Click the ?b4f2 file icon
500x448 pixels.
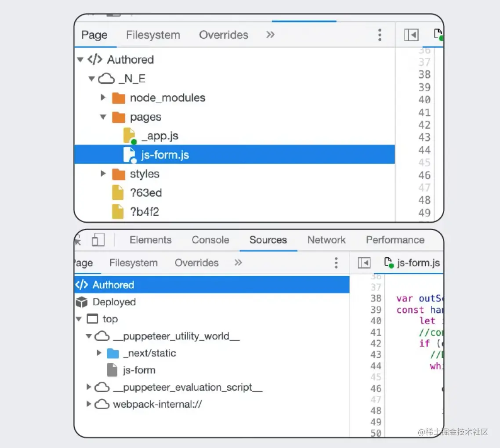pyautogui.click(x=118, y=212)
